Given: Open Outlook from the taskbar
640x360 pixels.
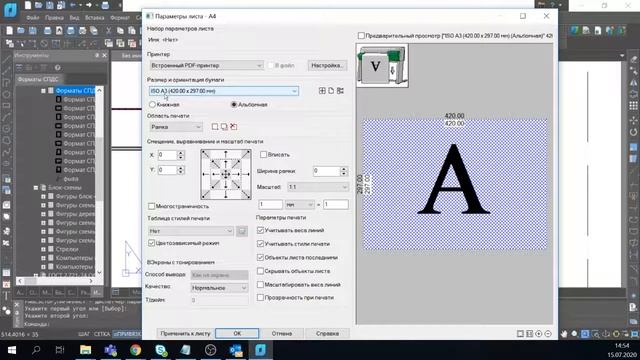Looking at the screenshot, I should pyautogui.click(x=236, y=350).
